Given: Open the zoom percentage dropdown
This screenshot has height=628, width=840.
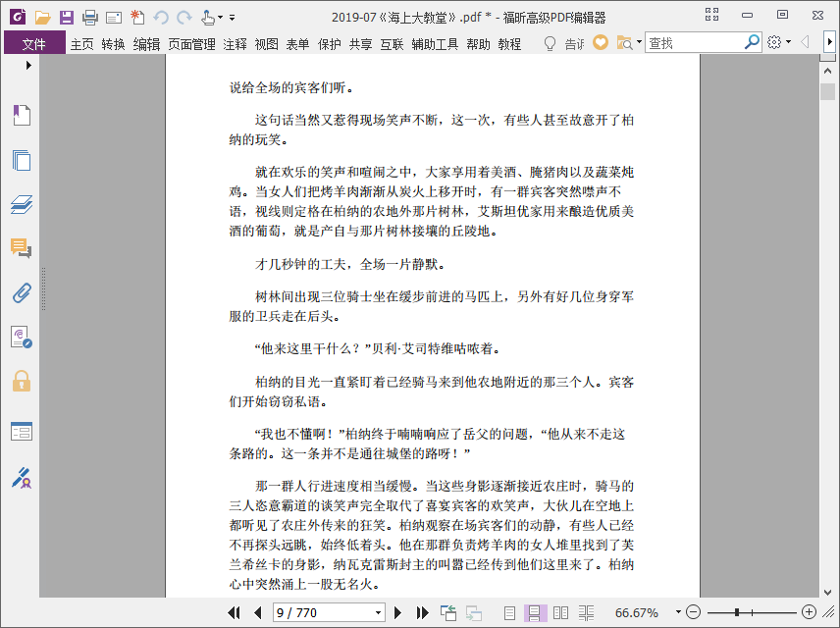Looking at the screenshot, I should 678,612.
